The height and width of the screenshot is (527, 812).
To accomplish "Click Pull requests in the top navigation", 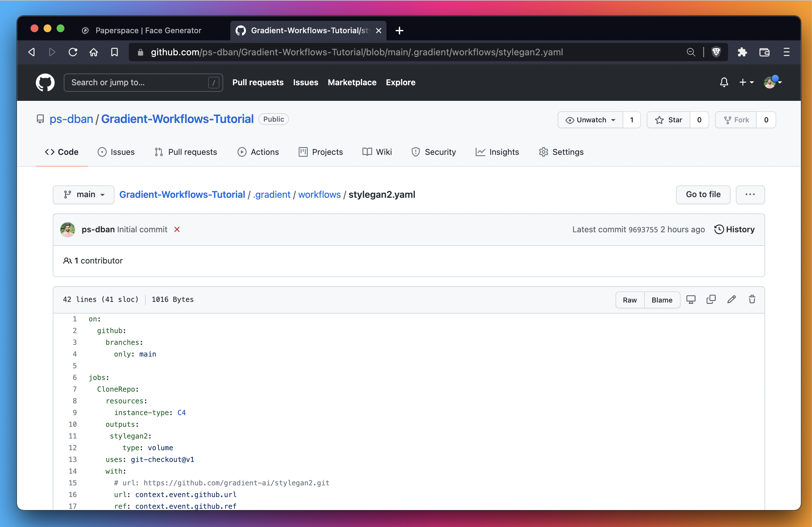I will [x=258, y=83].
